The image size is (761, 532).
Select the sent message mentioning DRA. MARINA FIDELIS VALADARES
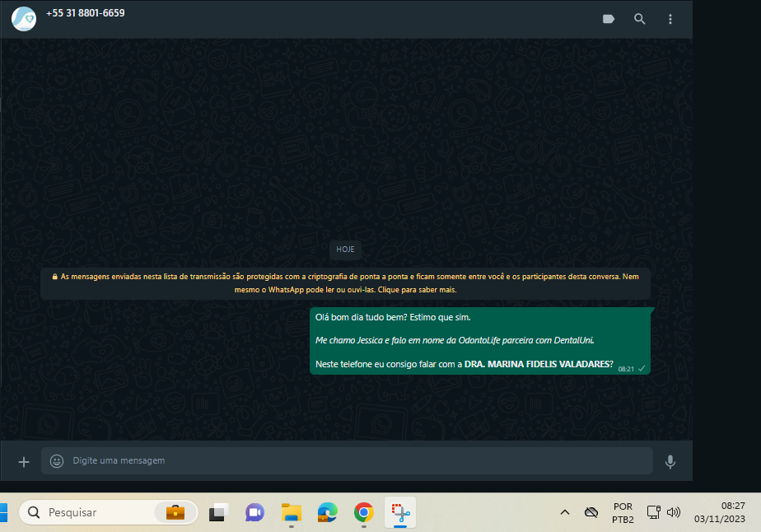pyautogui.click(x=480, y=341)
